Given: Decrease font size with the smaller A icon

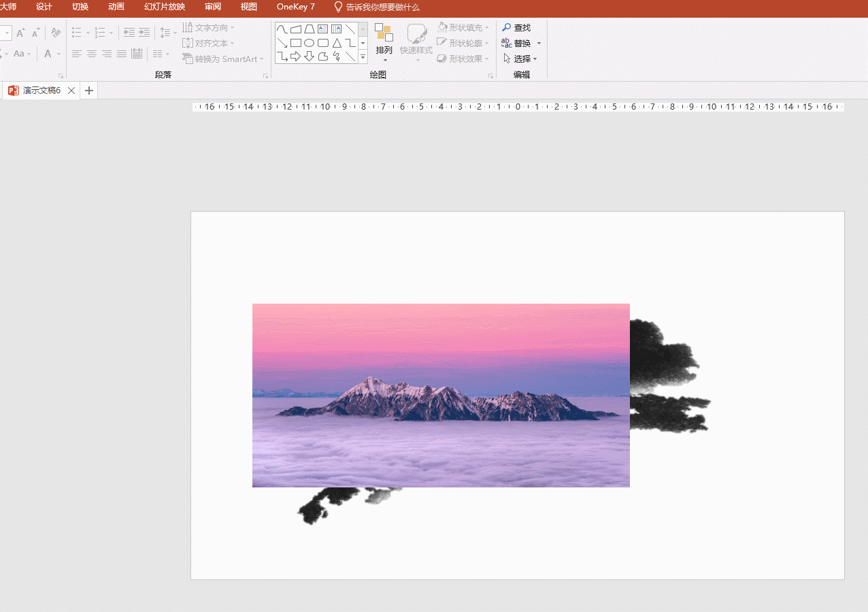Looking at the screenshot, I should coord(35,33).
